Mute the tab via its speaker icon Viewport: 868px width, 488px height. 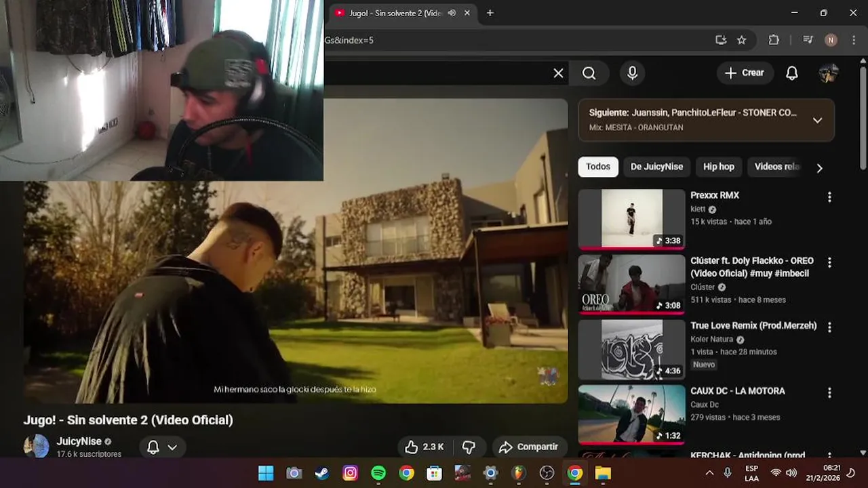click(452, 13)
